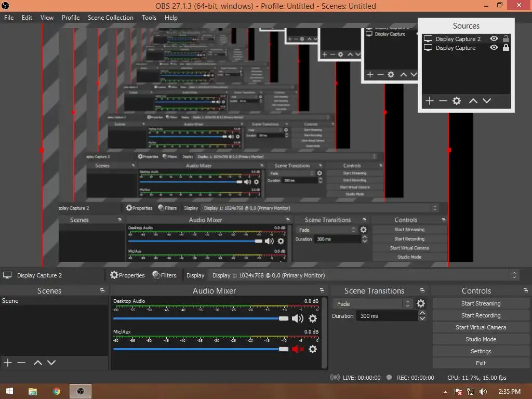Move source up in Sources list
Image resolution: width=532 pixels, height=399 pixels.
click(x=473, y=101)
